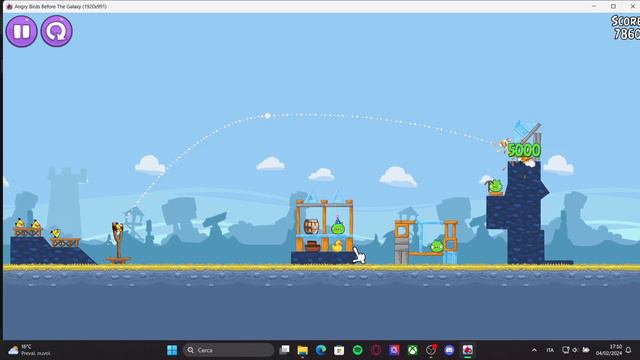640x360 pixels.
Task: Click the yellow bird loaded on the slingshot
Action: (118, 227)
